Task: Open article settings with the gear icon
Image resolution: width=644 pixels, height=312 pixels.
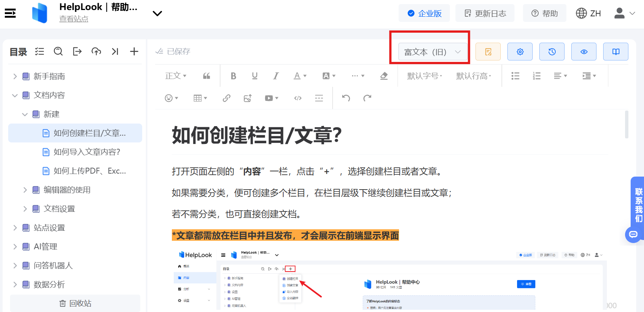Action: pyautogui.click(x=520, y=52)
